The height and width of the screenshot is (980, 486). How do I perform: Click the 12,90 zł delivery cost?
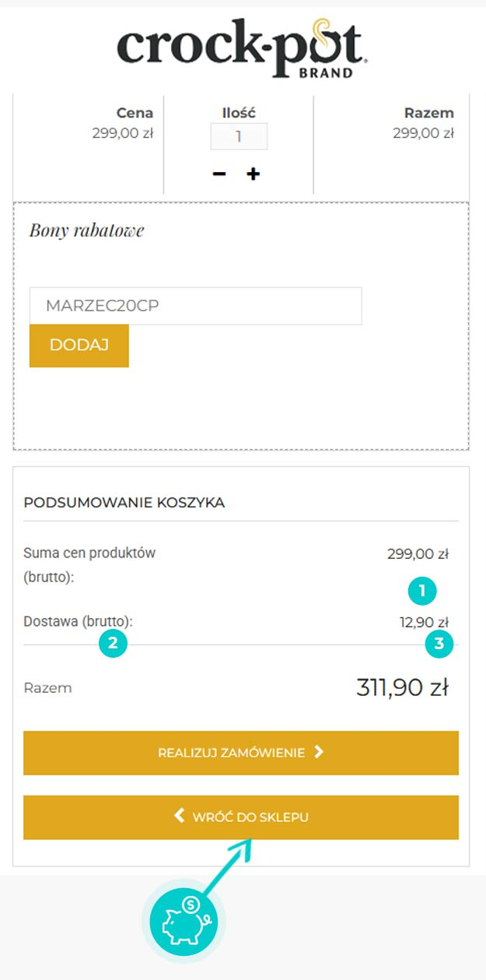[x=424, y=622]
